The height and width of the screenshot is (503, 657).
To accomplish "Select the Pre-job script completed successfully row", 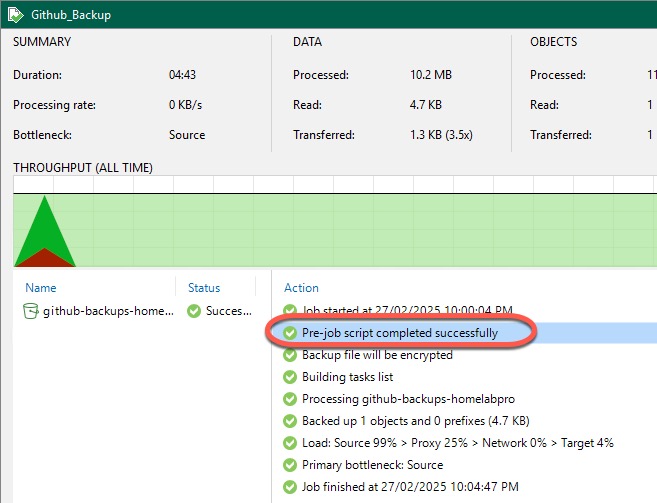I will pos(399,333).
